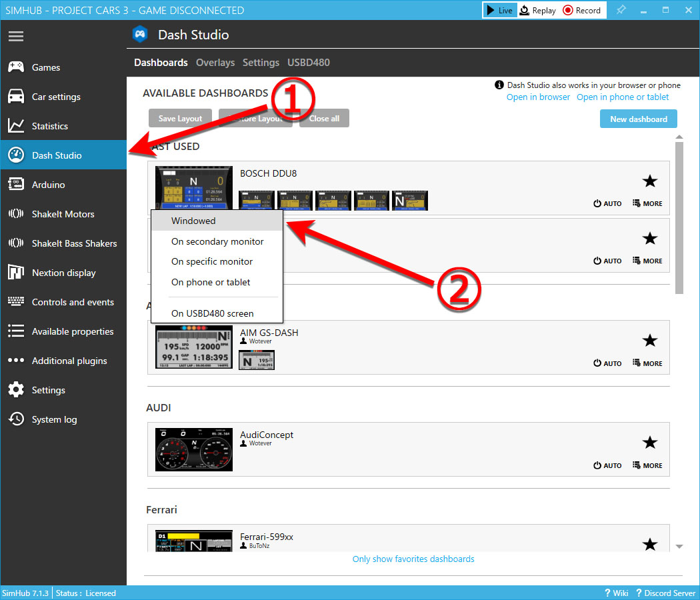Open MORE for the dashboard below BOSCH DDU8

(647, 261)
